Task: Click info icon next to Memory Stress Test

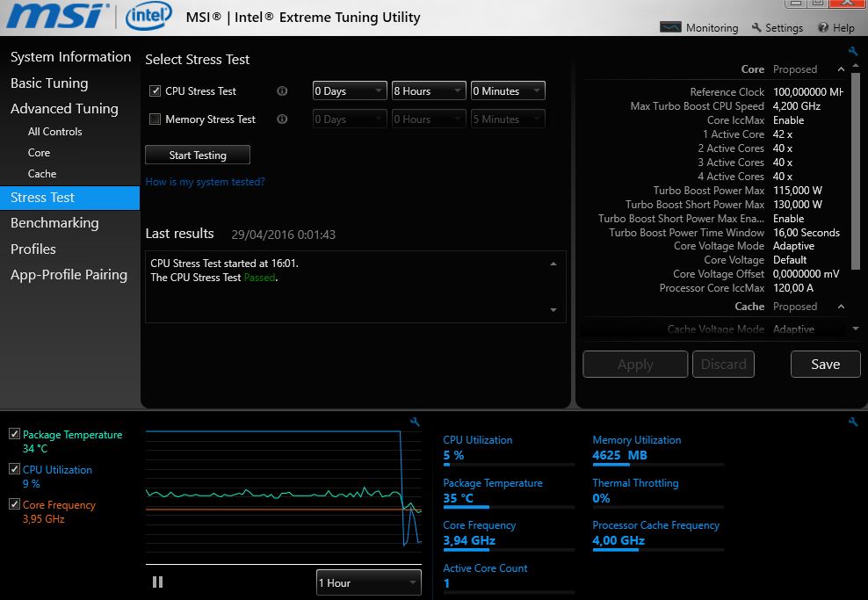Action: (x=282, y=119)
